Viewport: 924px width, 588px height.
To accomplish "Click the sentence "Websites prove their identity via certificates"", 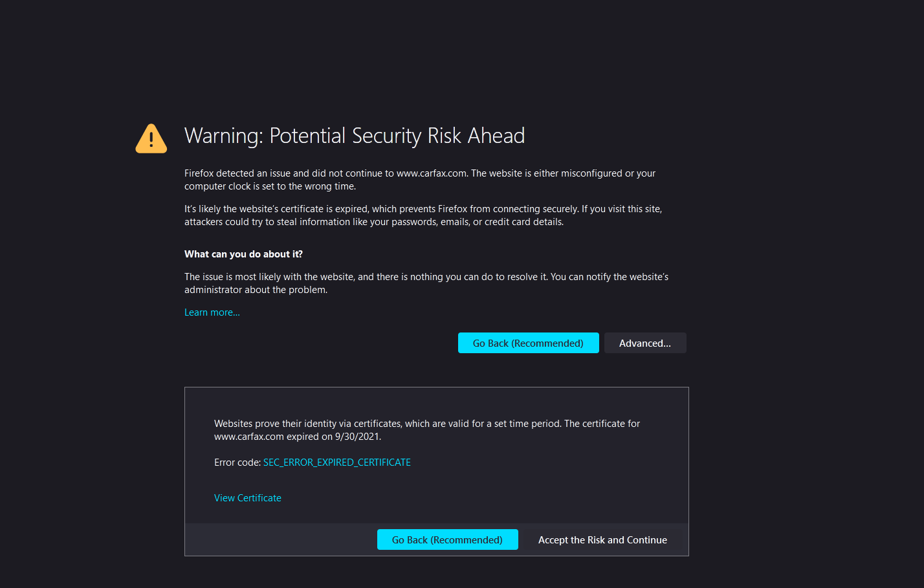I will (x=308, y=424).
